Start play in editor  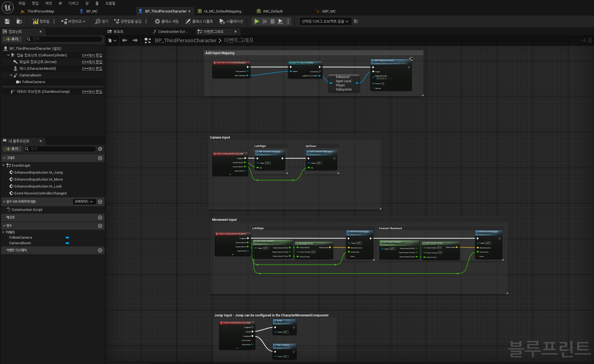pyautogui.click(x=257, y=21)
